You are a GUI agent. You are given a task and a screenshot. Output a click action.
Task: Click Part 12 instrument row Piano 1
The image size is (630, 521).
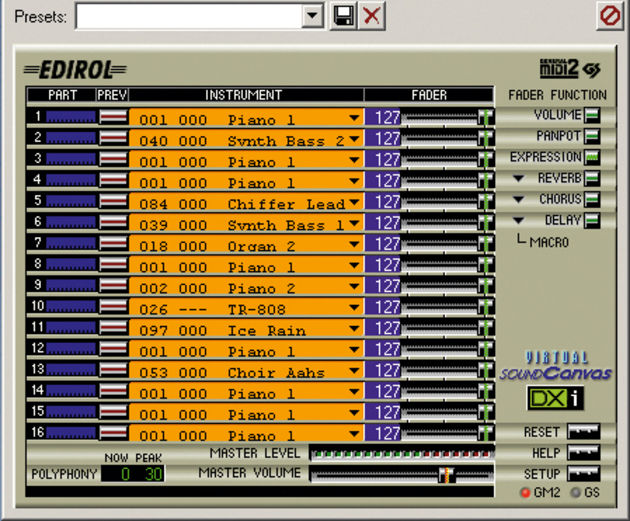click(x=246, y=349)
